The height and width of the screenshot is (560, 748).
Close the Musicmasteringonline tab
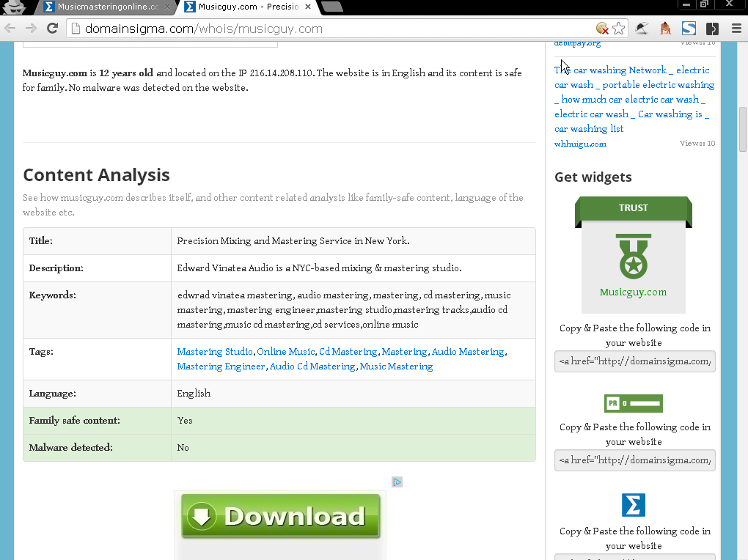click(167, 7)
